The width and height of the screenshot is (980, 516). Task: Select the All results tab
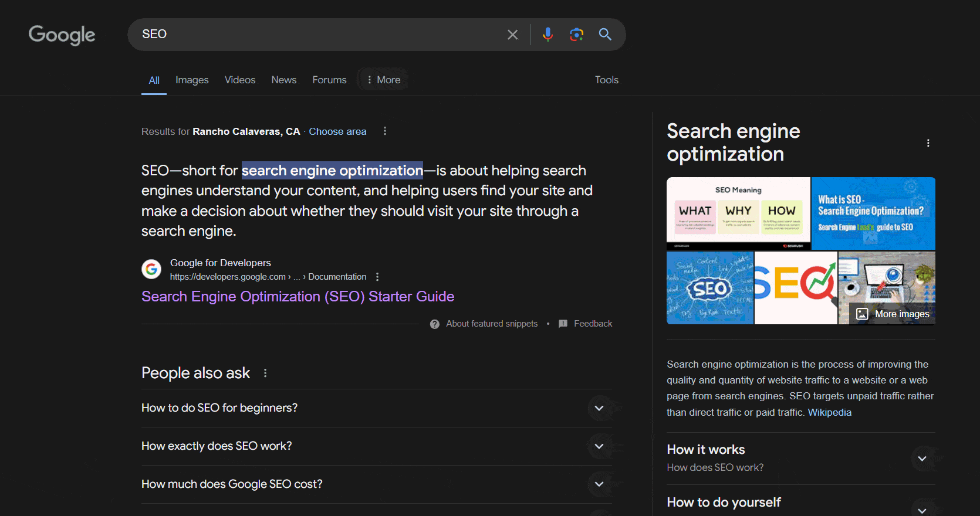tap(154, 80)
